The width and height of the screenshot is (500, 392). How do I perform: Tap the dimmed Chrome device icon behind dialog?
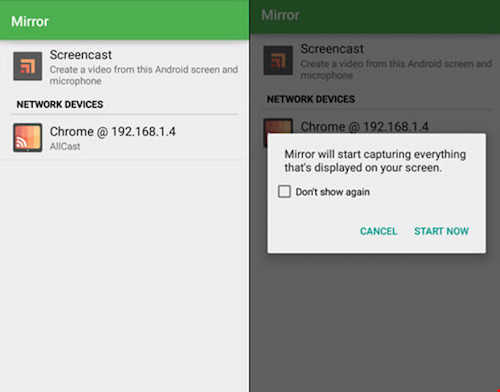click(278, 126)
